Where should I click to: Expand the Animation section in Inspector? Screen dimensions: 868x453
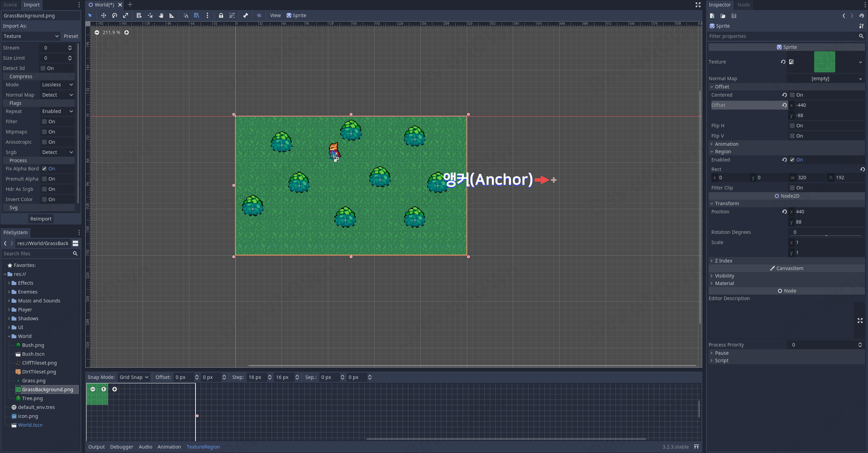pyautogui.click(x=726, y=144)
